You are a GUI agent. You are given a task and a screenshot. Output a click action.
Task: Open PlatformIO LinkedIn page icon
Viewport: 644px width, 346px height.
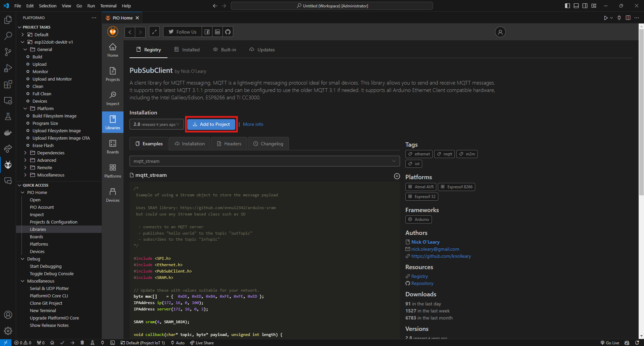[x=217, y=32]
